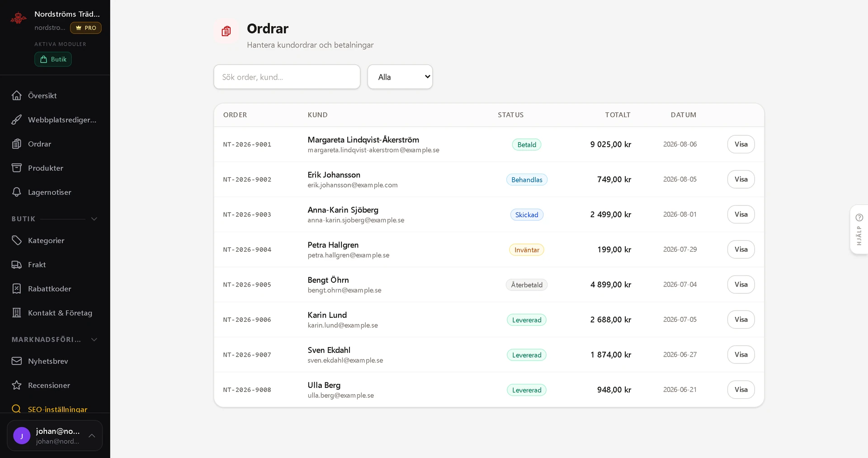
Task: Click date 2026-07-29
Action: point(680,249)
